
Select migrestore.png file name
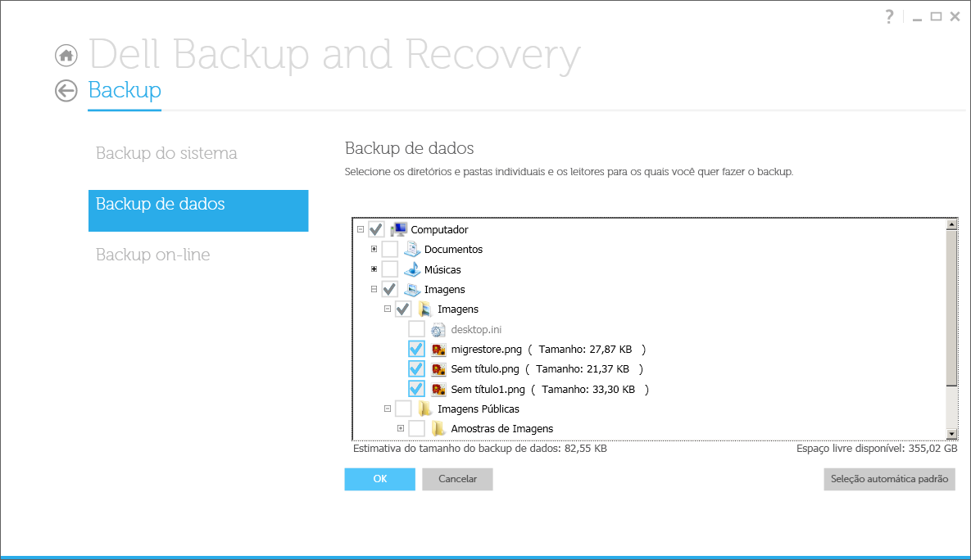tap(487, 350)
